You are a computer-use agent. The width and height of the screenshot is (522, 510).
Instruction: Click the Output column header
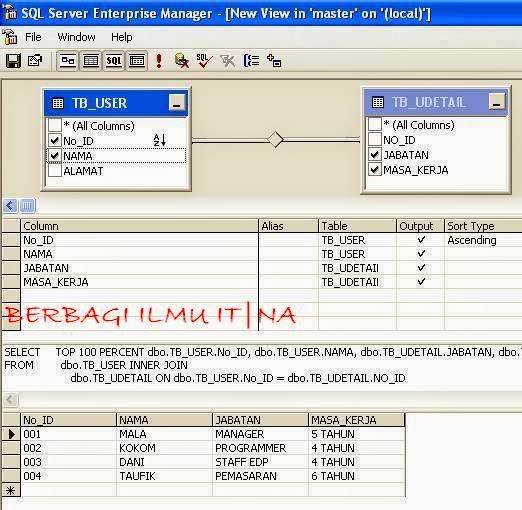420,226
